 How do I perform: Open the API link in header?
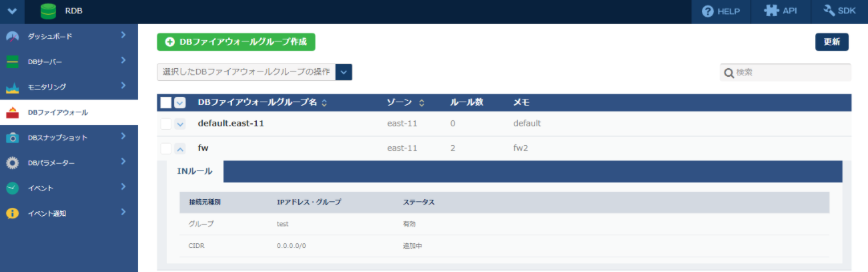(x=781, y=11)
